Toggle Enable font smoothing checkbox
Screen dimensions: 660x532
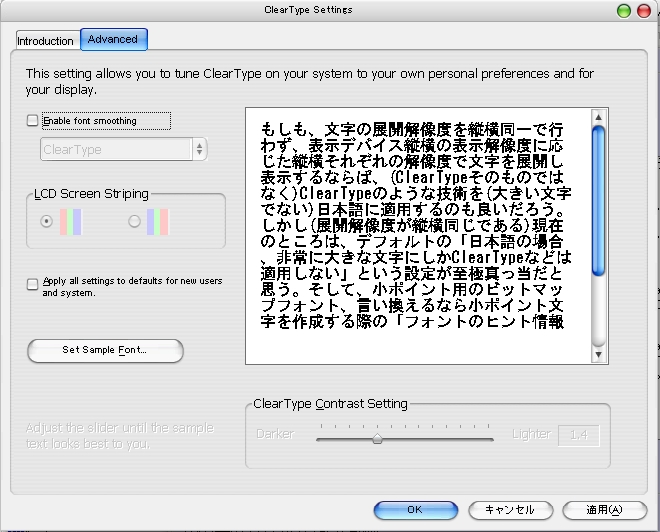(x=33, y=121)
